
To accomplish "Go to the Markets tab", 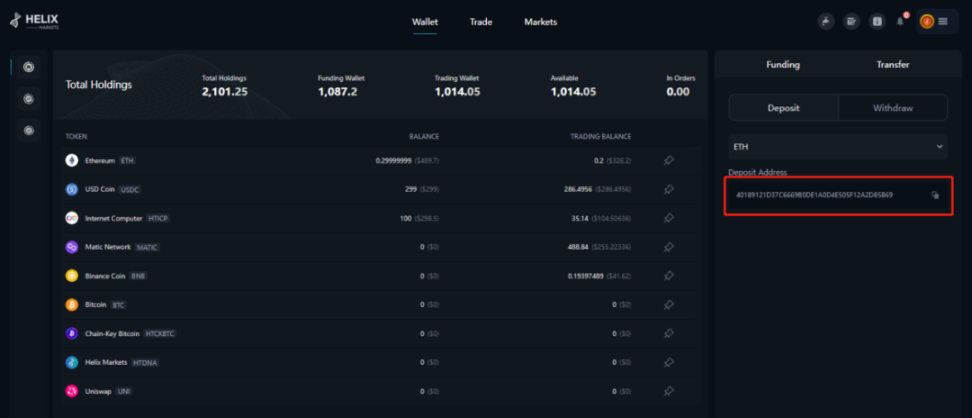I will 541,22.
